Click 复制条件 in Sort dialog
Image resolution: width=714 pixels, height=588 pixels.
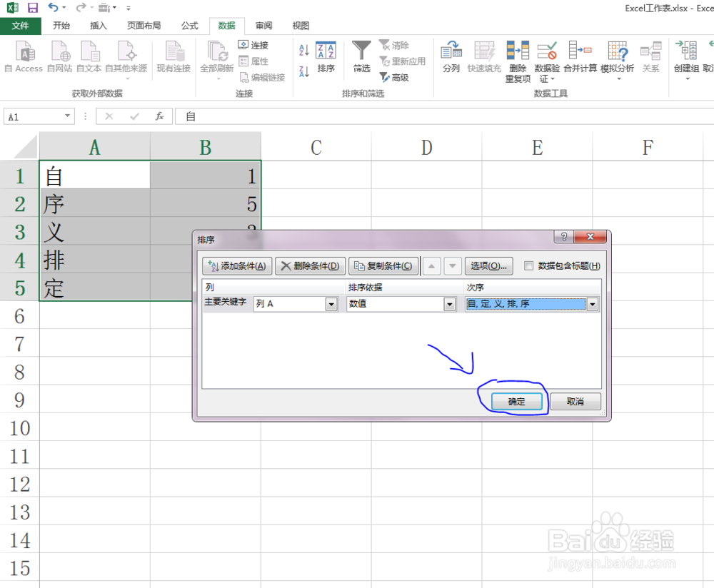(x=383, y=265)
